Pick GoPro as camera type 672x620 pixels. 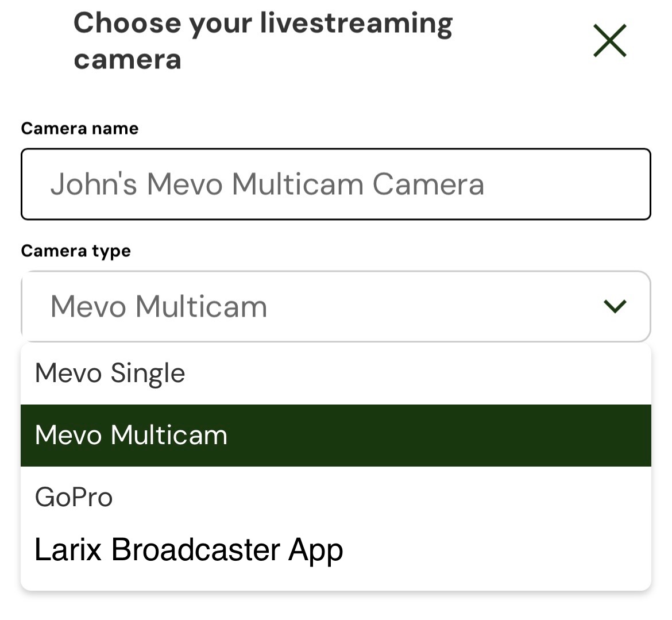(x=336, y=497)
